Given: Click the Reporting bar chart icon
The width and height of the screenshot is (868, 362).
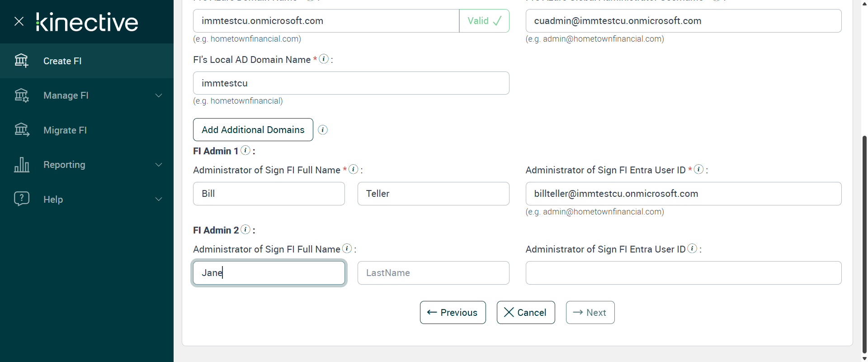Looking at the screenshot, I should click(x=21, y=165).
